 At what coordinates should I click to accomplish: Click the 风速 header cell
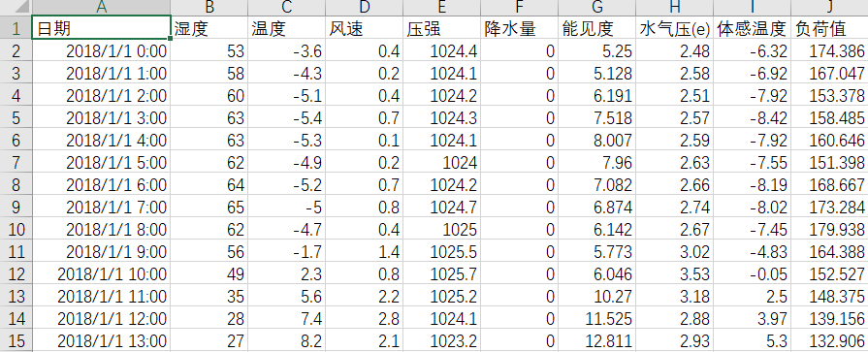[x=365, y=28]
